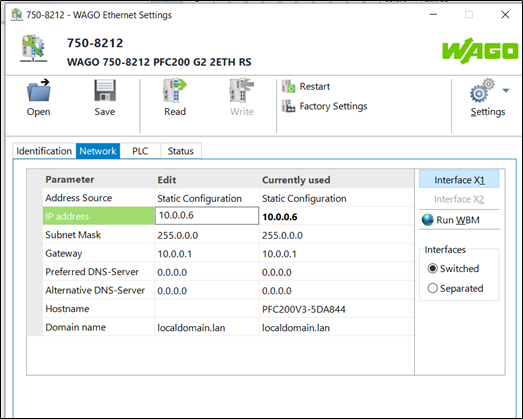Click the Hostname parameter label
This screenshot has width=523, height=419.
click(67, 309)
